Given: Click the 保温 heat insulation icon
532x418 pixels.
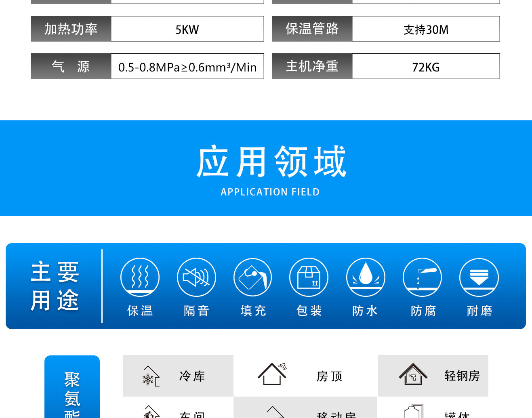Looking at the screenshot, I should pyautogui.click(x=140, y=277).
